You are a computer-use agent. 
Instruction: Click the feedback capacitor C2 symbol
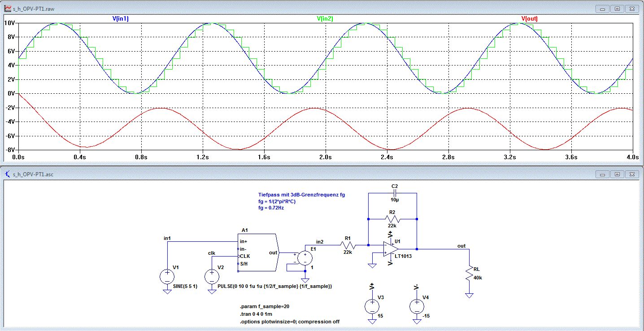click(393, 193)
